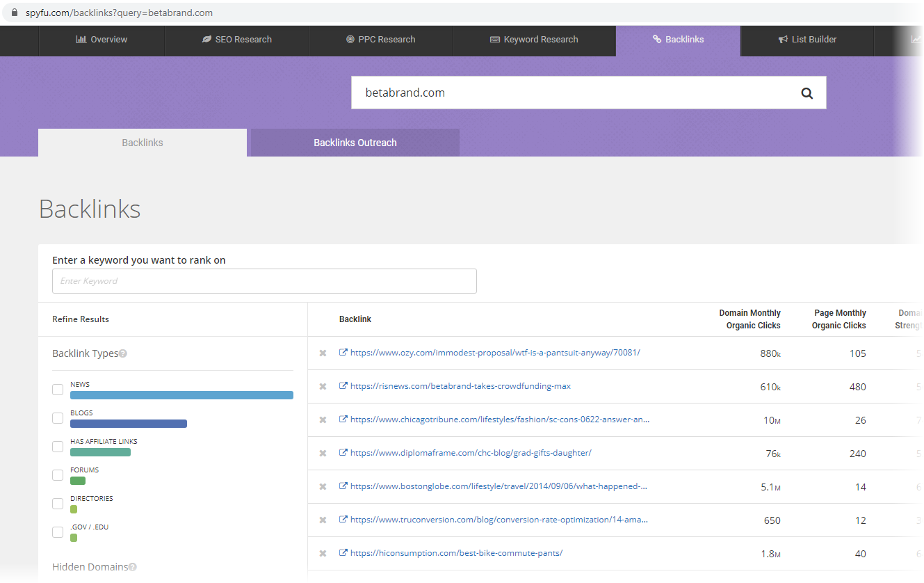Click the 480 page clicks value

pyautogui.click(x=857, y=387)
